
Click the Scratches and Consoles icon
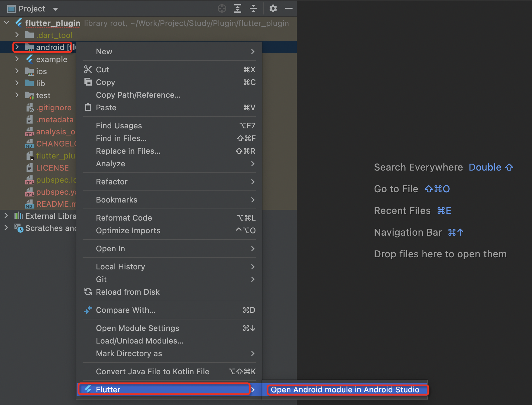click(x=19, y=228)
